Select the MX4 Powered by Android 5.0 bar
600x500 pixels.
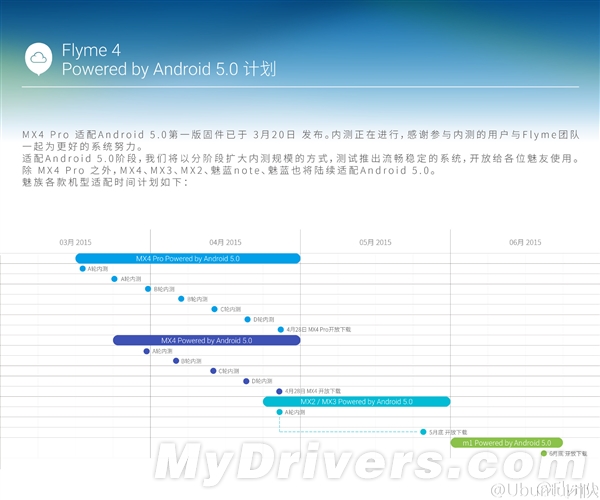coord(206,340)
